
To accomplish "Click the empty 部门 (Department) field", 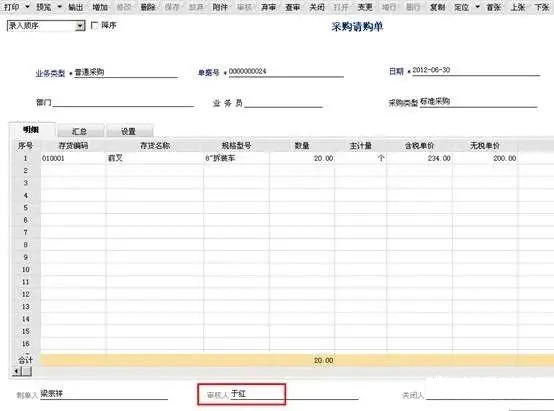I will pos(123,102).
